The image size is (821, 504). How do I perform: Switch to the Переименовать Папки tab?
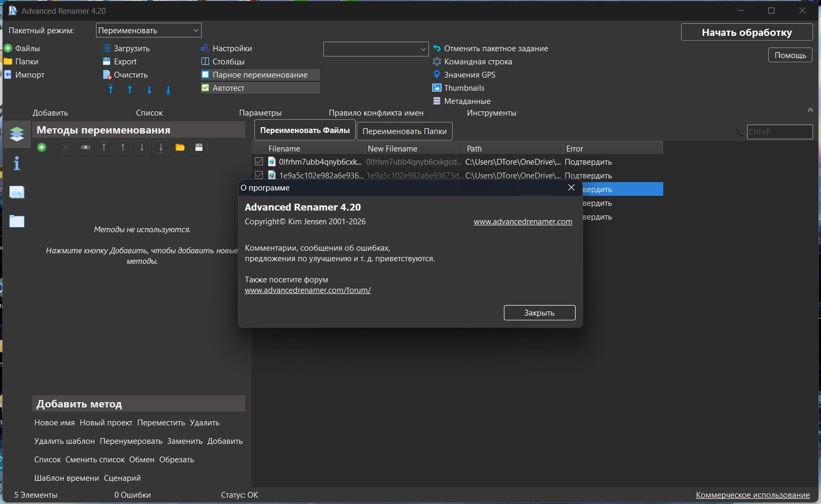[x=405, y=131]
